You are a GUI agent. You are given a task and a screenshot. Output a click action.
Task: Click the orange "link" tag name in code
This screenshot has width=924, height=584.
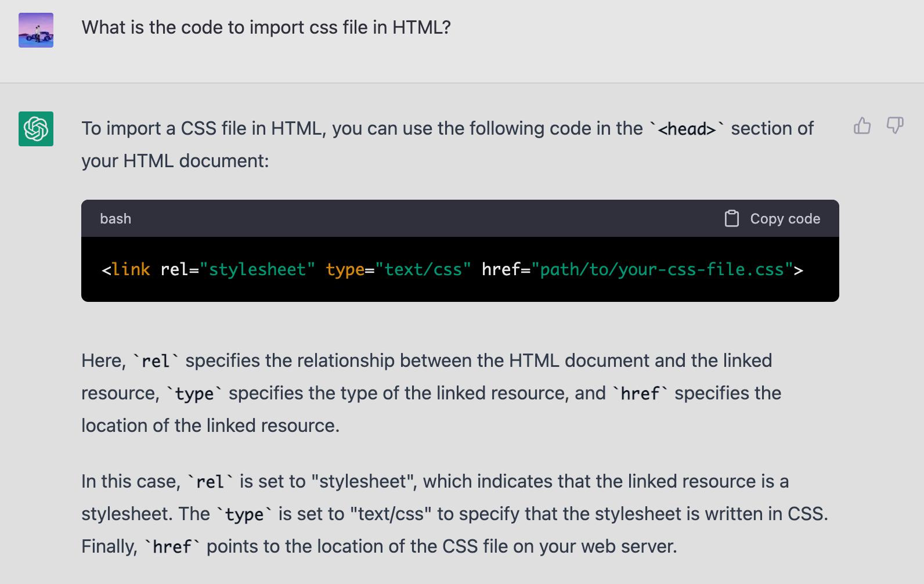(131, 269)
